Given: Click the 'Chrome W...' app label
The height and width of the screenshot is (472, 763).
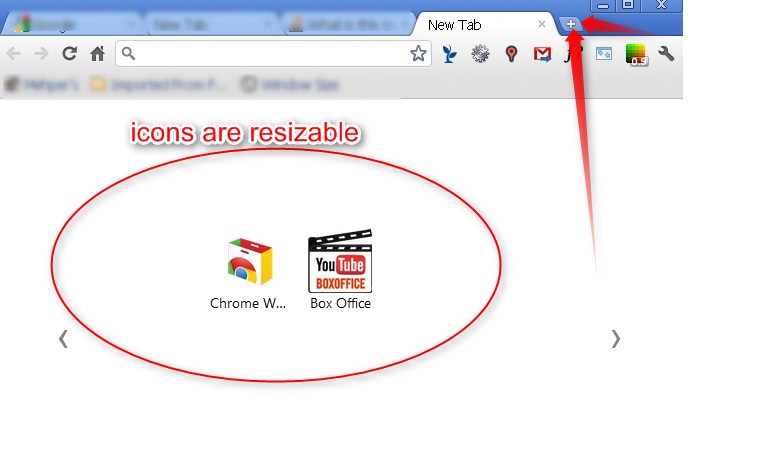Looking at the screenshot, I should pyautogui.click(x=248, y=303).
